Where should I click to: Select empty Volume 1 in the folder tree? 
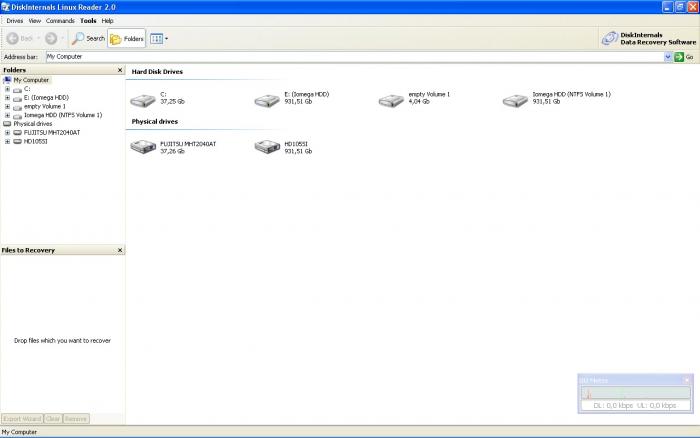[45, 106]
